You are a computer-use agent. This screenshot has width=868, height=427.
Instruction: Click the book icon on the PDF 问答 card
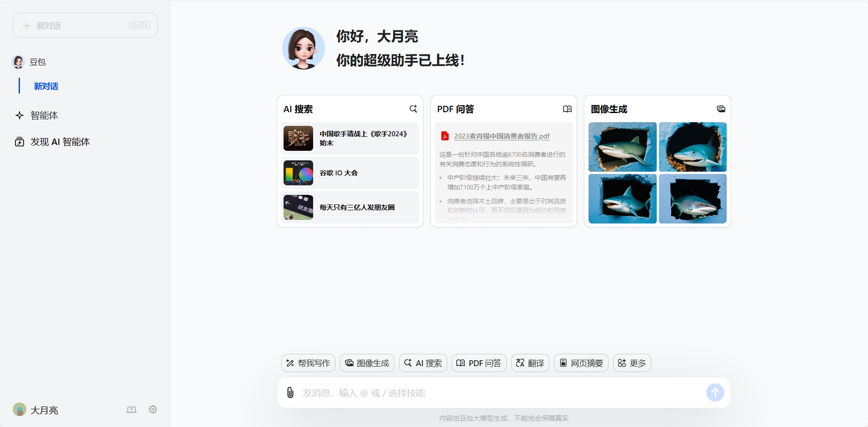point(567,109)
